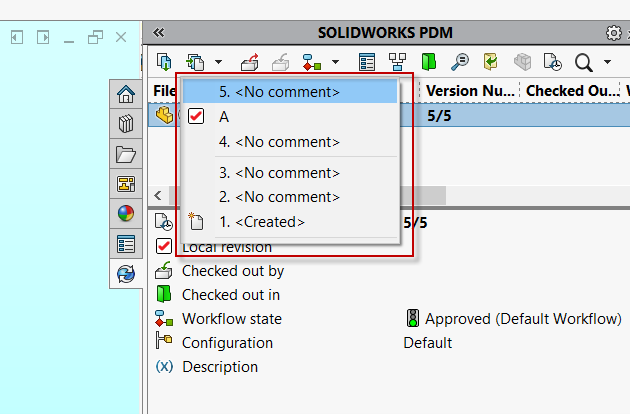Click the Workflow state icon

164,318
